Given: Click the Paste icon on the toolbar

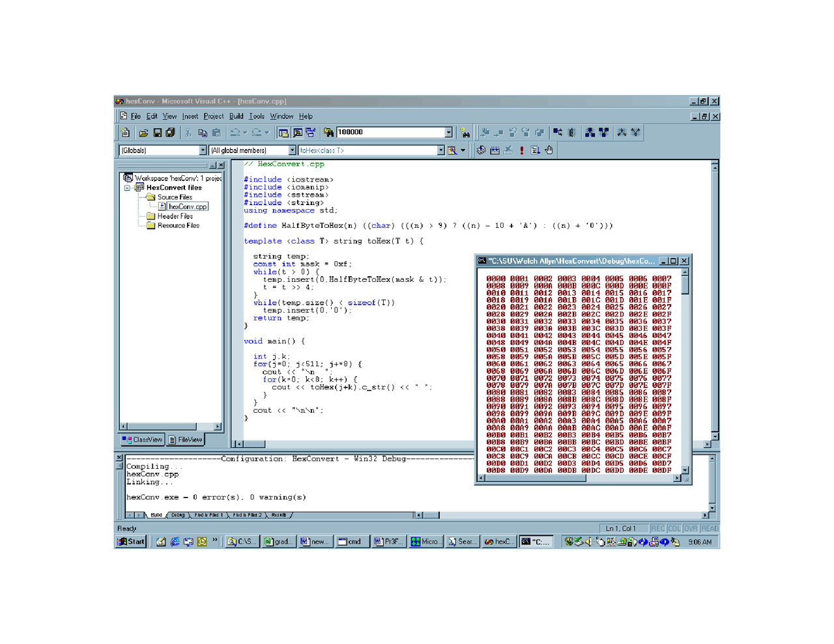Looking at the screenshot, I should [216, 132].
